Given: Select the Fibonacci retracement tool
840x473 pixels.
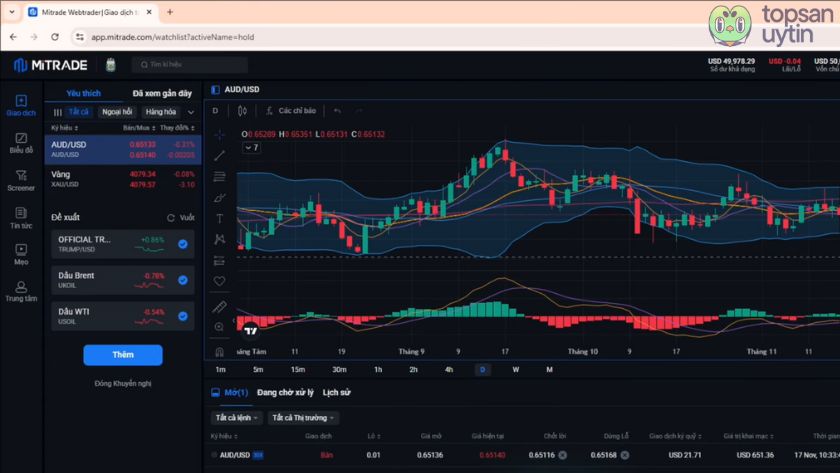Looking at the screenshot, I should click(x=219, y=176).
